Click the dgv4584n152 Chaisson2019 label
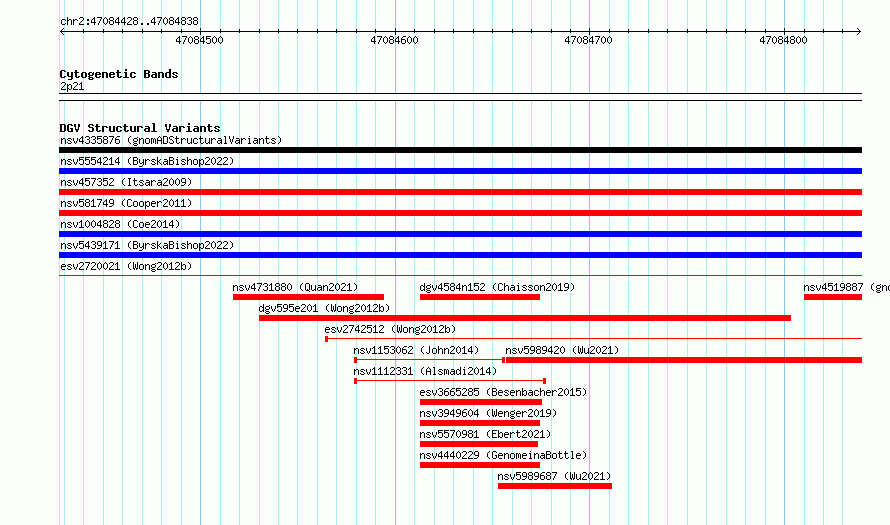Image resolution: width=890 pixels, height=525 pixels. [497, 287]
